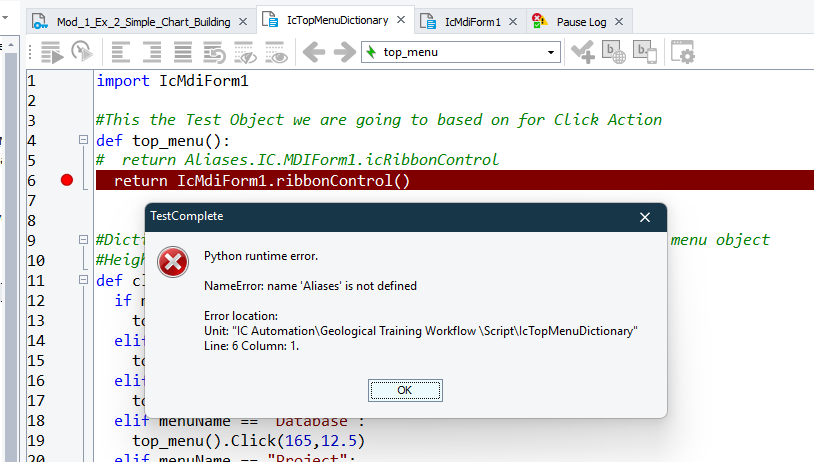
Task: Collapse the function at line 11
Action: (83, 280)
